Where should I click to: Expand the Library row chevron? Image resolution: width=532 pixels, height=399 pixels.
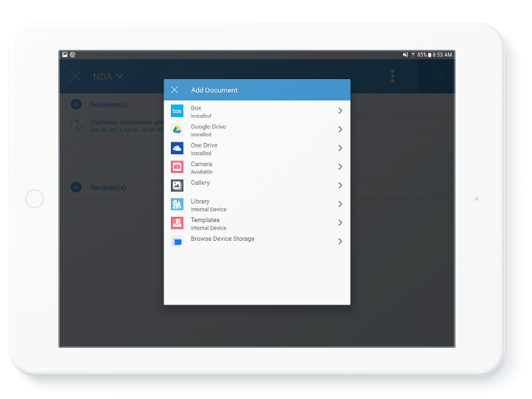(x=340, y=204)
